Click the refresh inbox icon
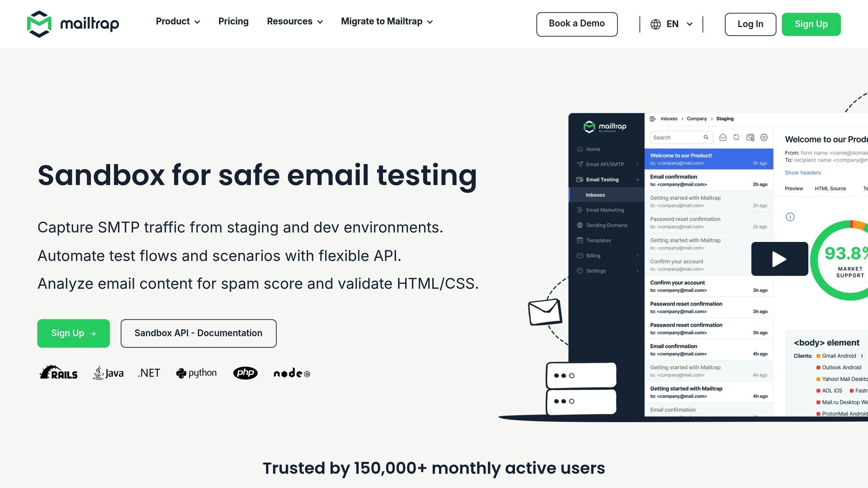868x488 pixels. pyautogui.click(x=737, y=137)
